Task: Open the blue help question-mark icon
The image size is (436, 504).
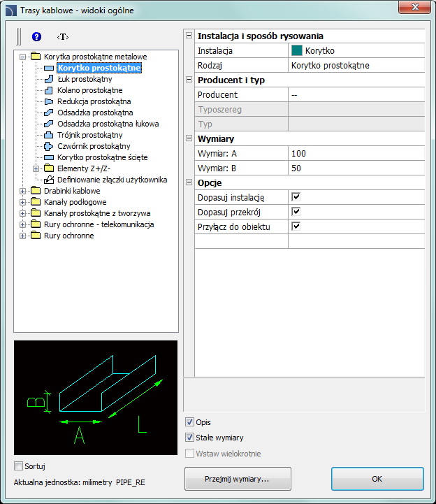Action: 36,36
